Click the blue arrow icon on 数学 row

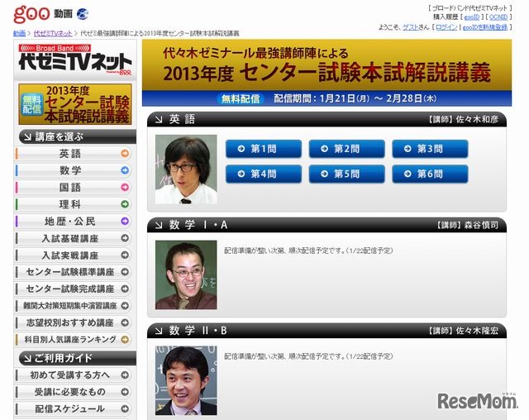click(x=125, y=170)
